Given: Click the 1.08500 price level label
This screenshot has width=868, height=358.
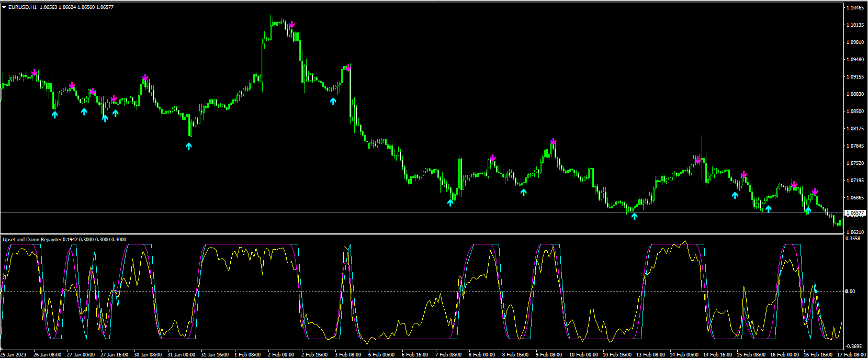Looking at the screenshot, I should pos(855,111).
